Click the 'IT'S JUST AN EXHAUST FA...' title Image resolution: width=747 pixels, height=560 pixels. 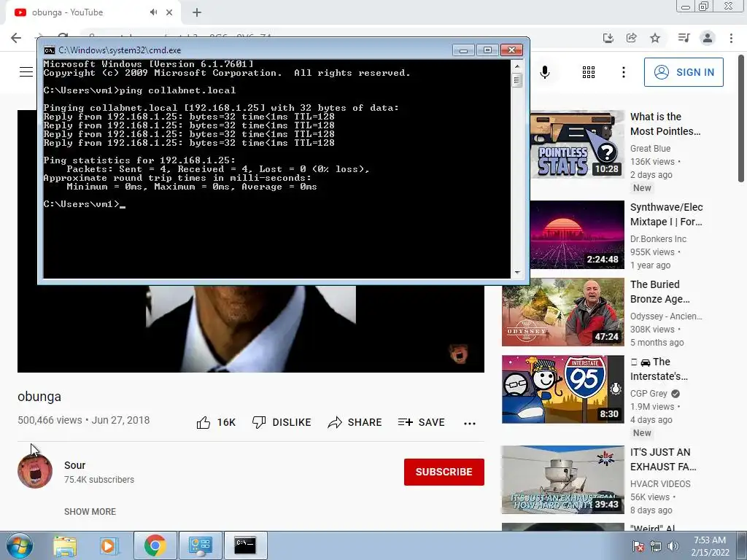tap(663, 459)
